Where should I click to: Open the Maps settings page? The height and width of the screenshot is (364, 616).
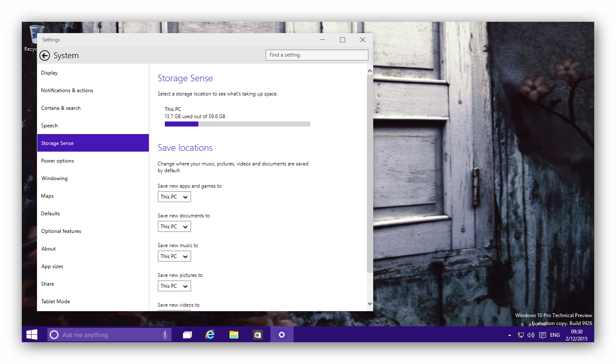point(93,196)
